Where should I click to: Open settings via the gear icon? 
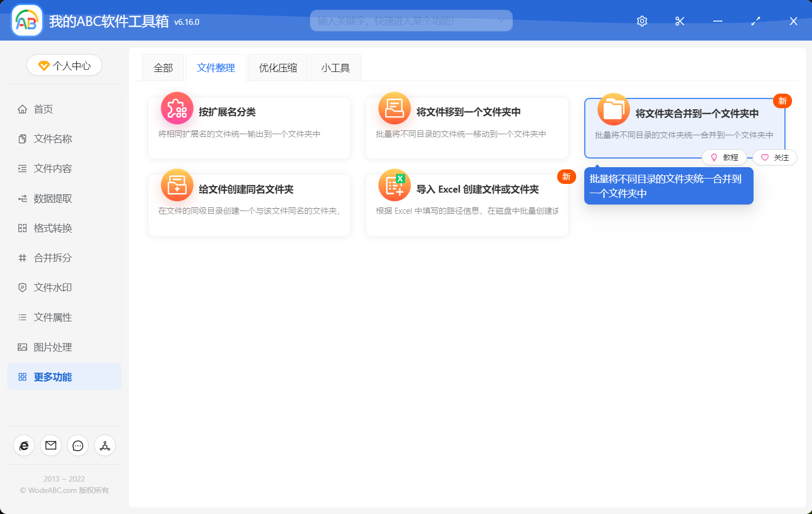[642, 21]
